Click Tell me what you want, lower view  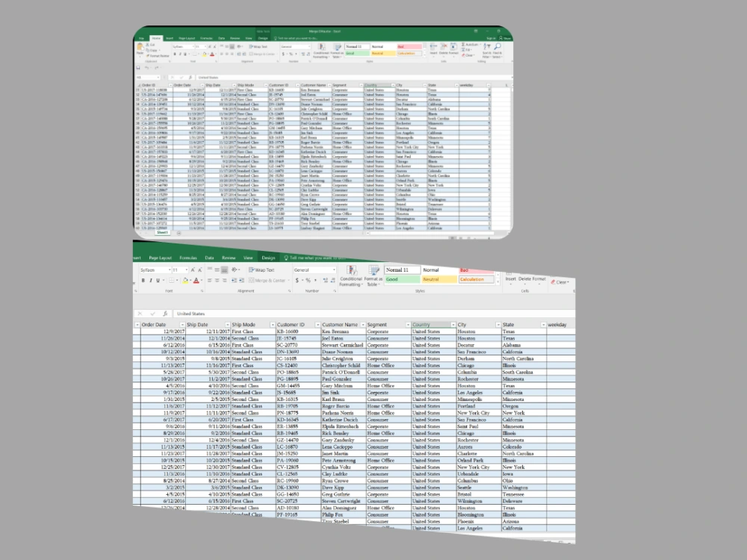pyautogui.click(x=314, y=258)
